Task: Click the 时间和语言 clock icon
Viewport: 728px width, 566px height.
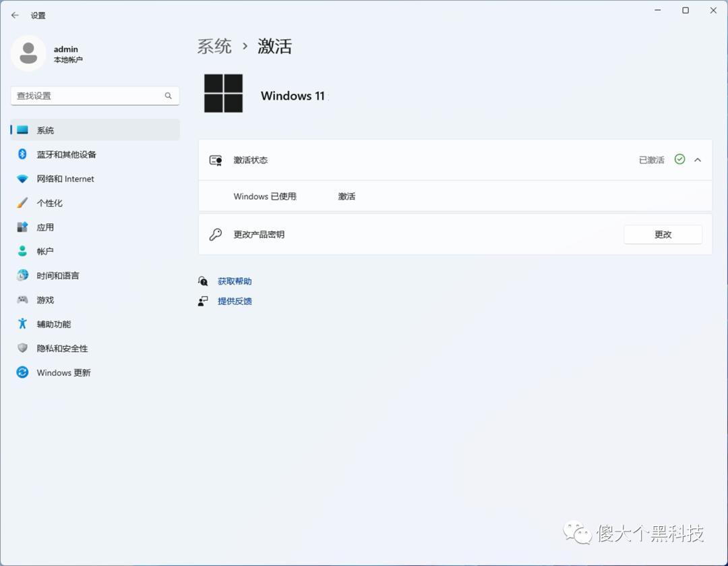Action: pyautogui.click(x=22, y=275)
